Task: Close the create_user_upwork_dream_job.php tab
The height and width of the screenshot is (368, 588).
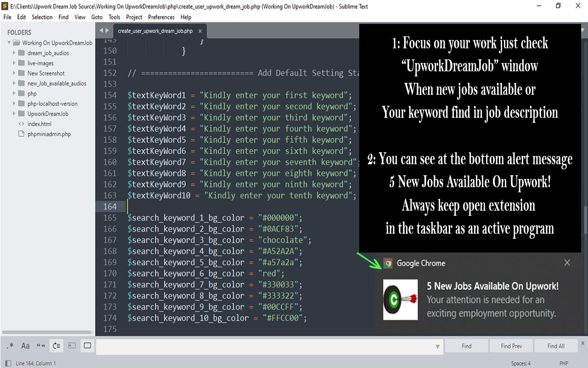Action: [200, 31]
